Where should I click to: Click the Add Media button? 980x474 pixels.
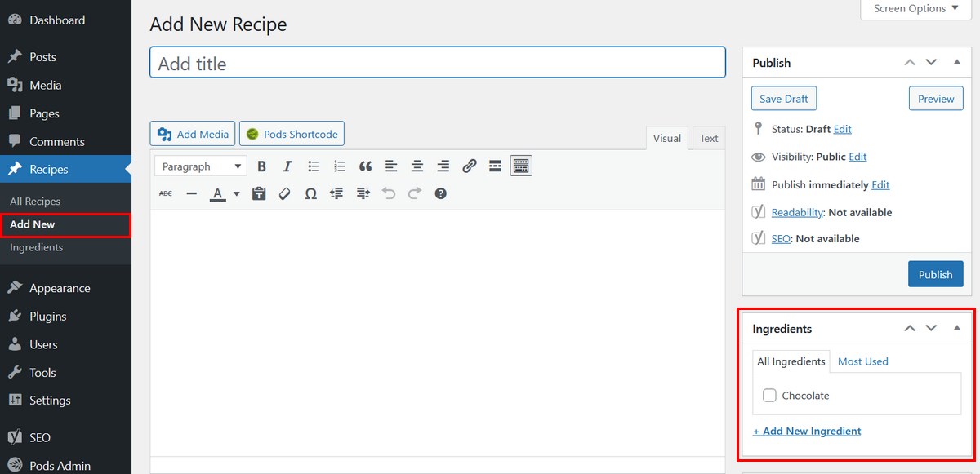[193, 134]
